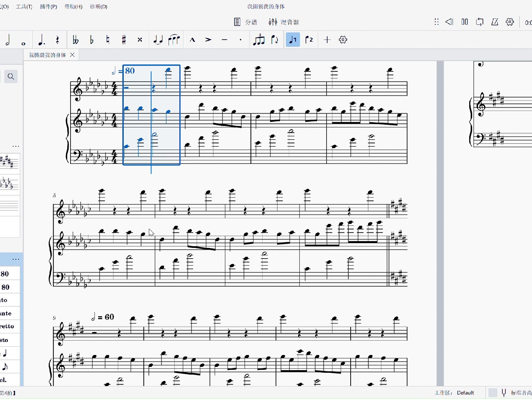Switch to Voice 1

[293, 40]
